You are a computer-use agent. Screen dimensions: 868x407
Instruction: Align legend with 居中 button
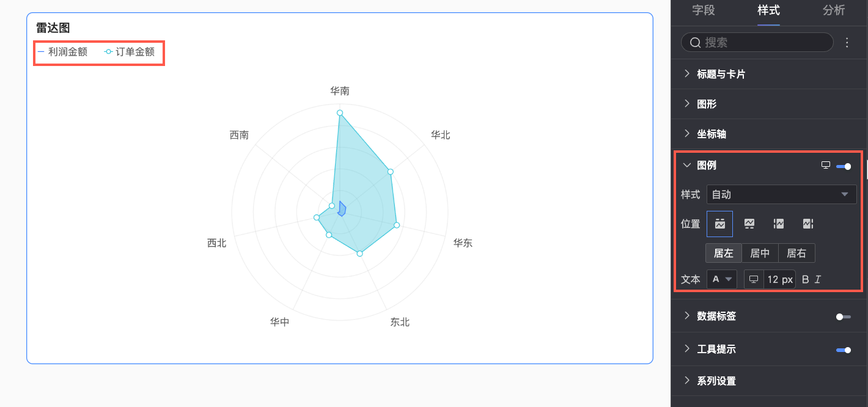click(760, 253)
